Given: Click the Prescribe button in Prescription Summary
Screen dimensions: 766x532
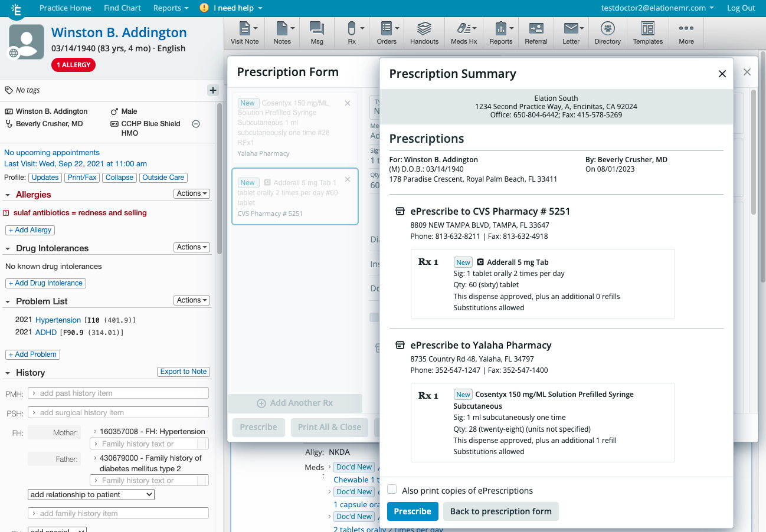Looking at the screenshot, I should [x=413, y=511].
